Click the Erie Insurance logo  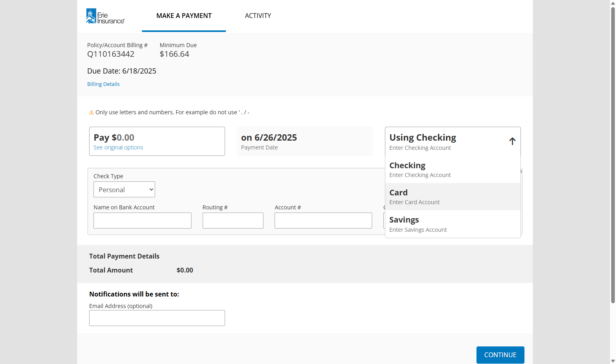(105, 16)
